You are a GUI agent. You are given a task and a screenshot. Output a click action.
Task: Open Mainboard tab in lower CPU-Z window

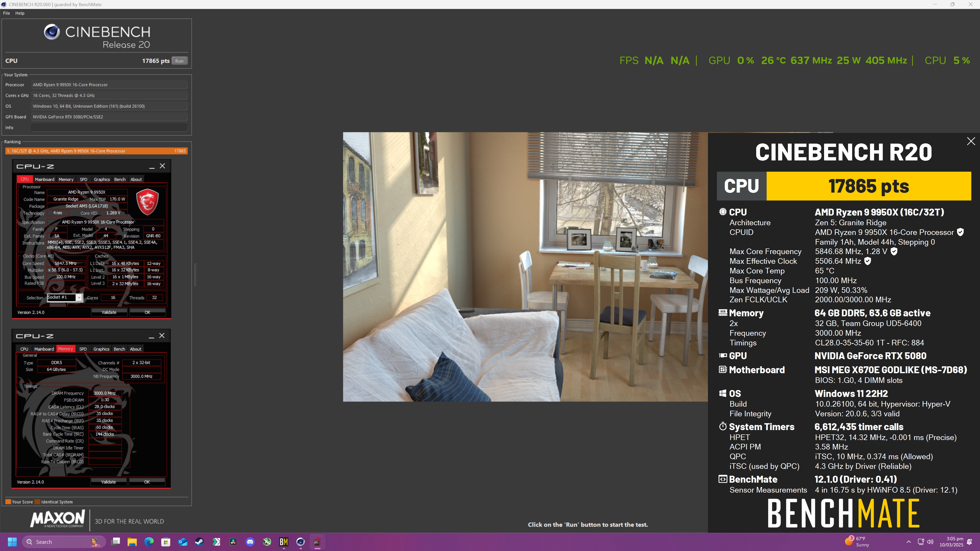(44, 349)
